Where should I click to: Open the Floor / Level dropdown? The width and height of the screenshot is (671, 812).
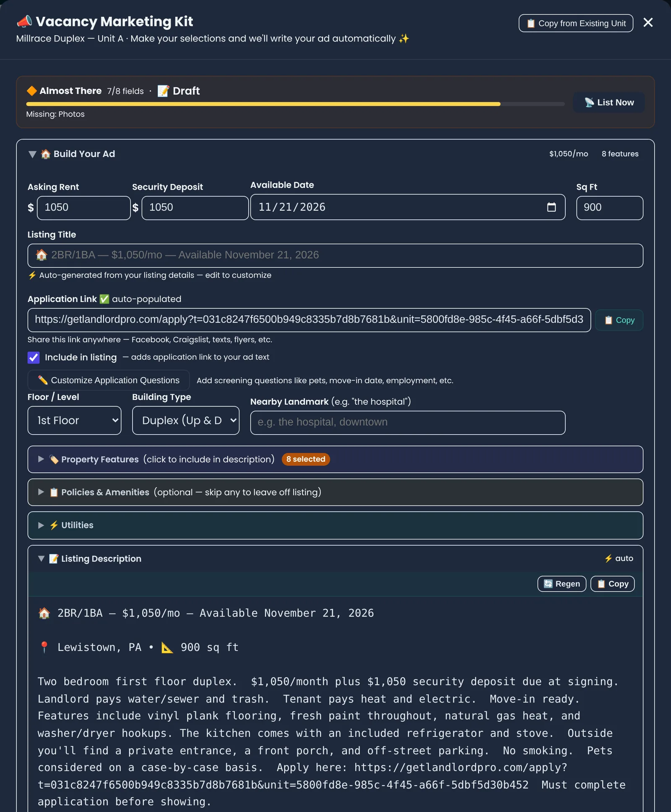click(x=74, y=420)
